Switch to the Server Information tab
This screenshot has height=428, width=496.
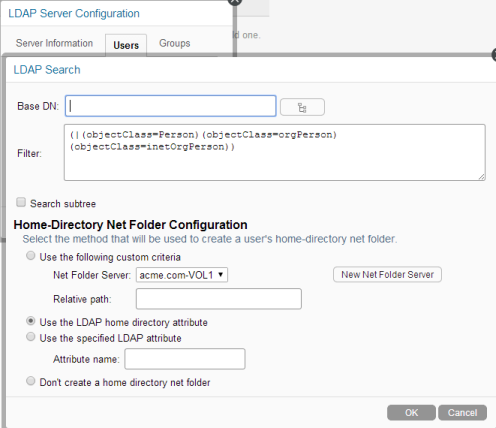(54, 43)
